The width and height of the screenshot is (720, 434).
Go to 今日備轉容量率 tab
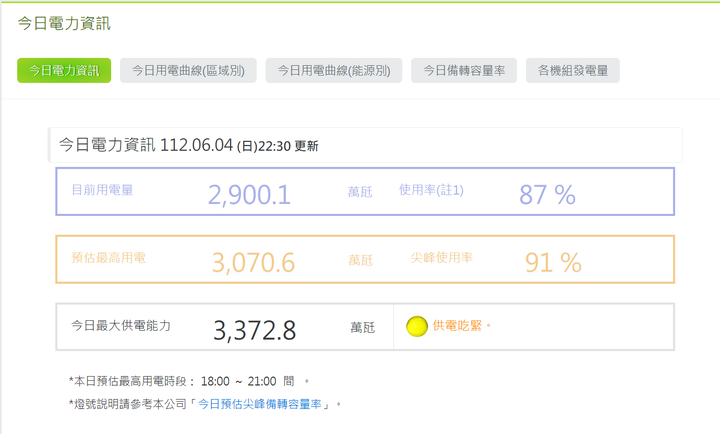[464, 70]
